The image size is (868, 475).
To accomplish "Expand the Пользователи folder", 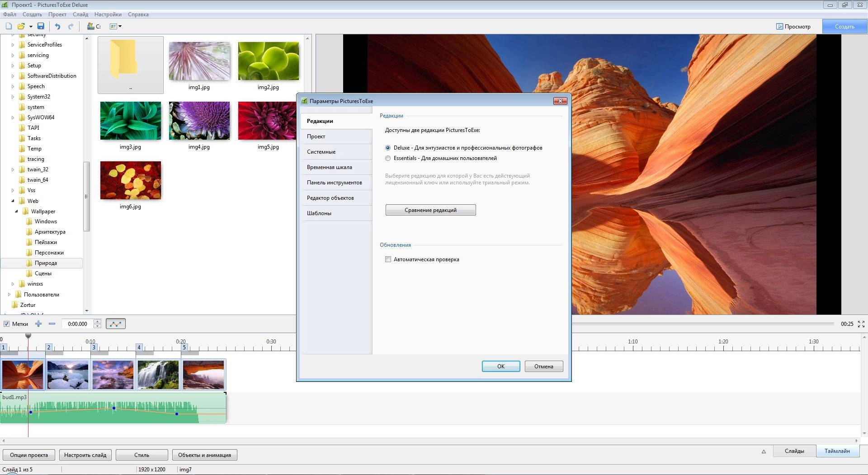I will [9, 295].
